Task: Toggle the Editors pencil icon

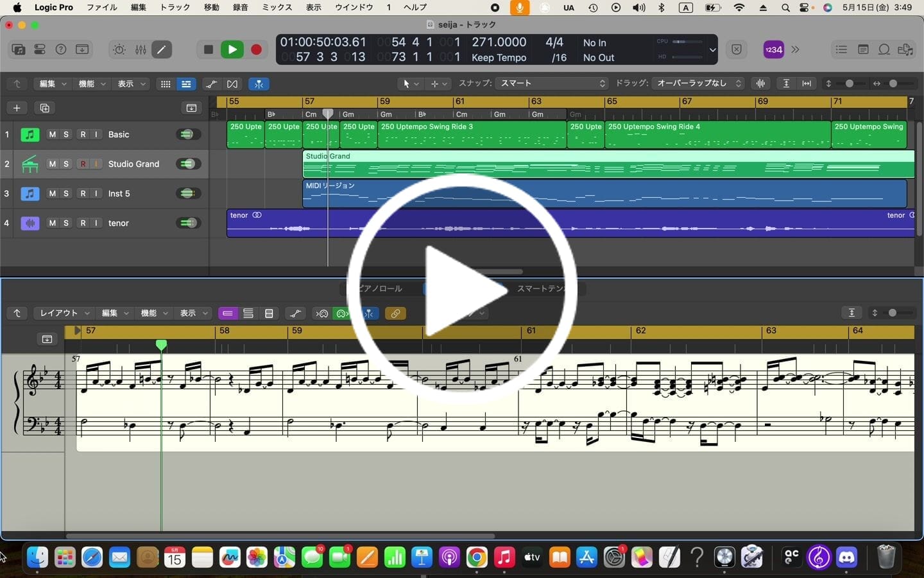Action: (x=162, y=49)
